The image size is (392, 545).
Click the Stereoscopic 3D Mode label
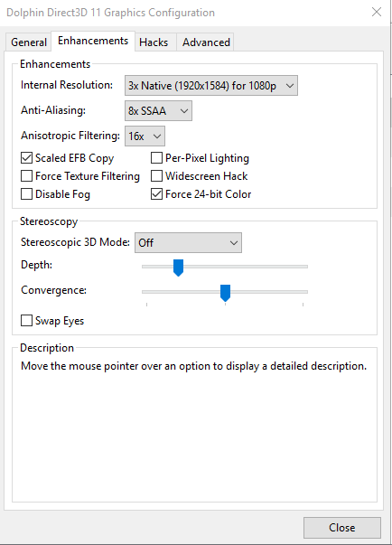click(75, 242)
